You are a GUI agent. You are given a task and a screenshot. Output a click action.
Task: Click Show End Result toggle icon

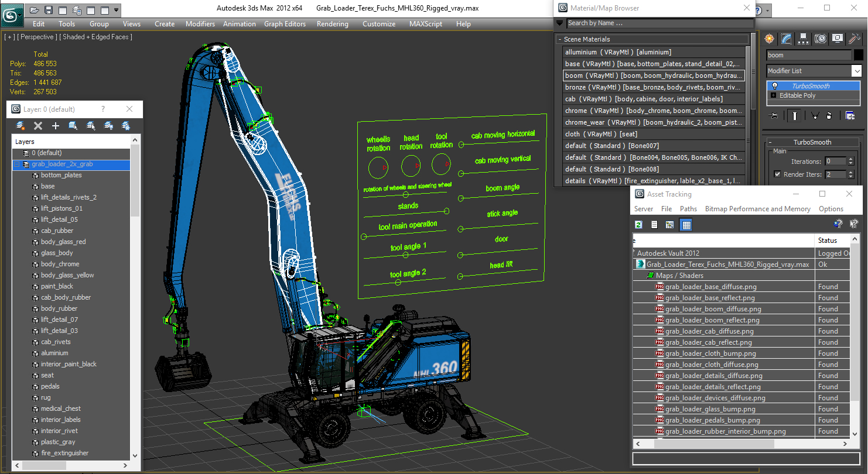tap(794, 115)
